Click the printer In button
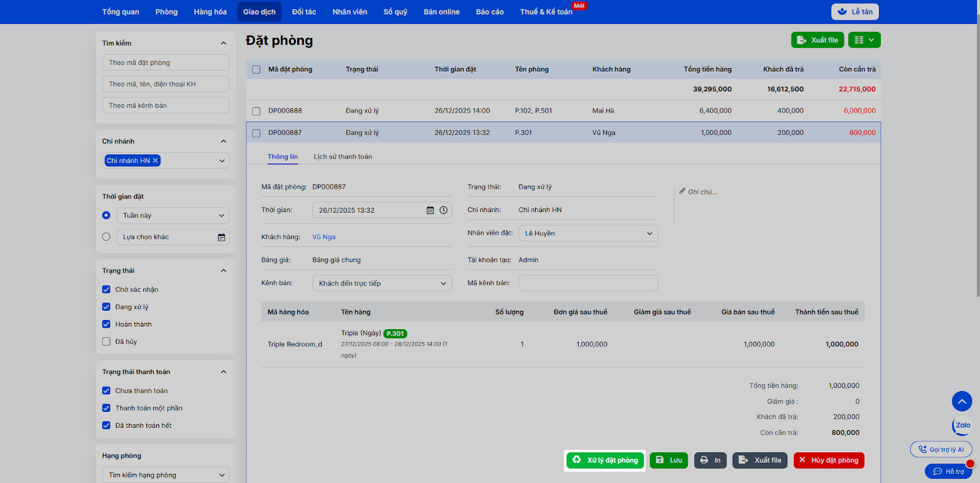980x483 pixels. (710, 460)
